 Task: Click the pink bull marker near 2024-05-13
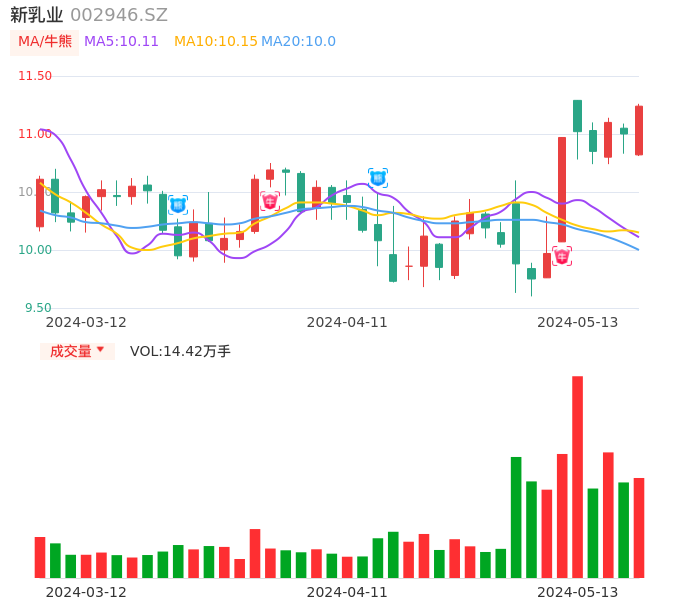[562, 256]
